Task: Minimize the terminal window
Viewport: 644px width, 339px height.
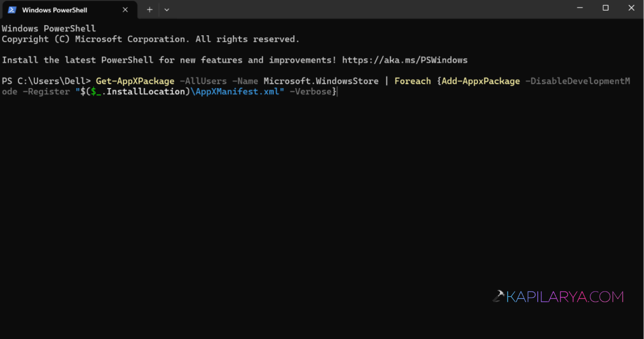Action: click(x=580, y=8)
